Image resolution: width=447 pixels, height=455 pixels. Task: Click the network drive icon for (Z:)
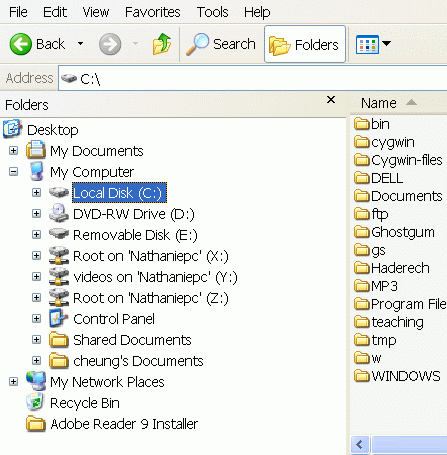(59, 297)
